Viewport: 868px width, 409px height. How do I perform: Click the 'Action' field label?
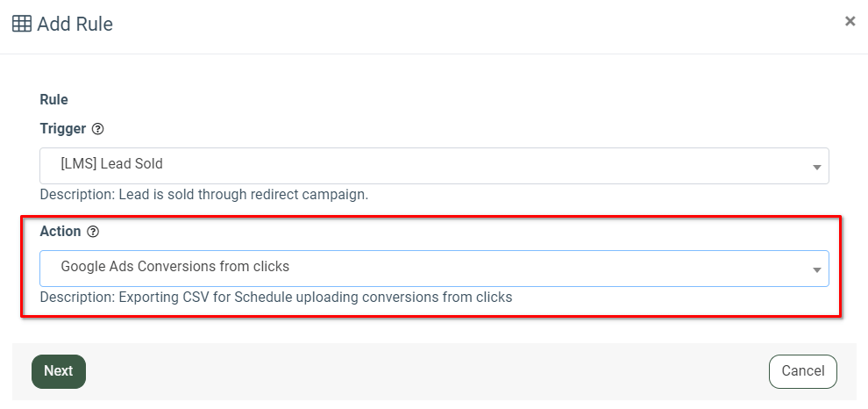pyautogui.click(x=60, y=231)
